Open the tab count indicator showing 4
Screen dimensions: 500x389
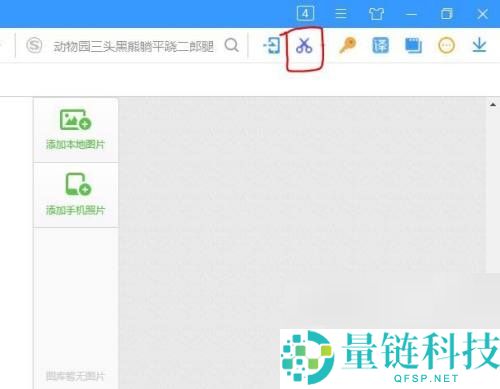click(305, 14)
